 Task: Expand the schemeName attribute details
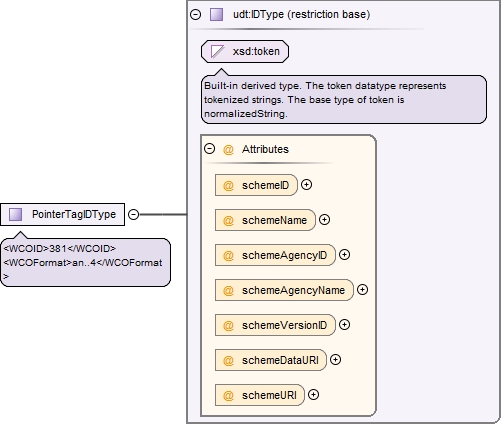(324, 220)
